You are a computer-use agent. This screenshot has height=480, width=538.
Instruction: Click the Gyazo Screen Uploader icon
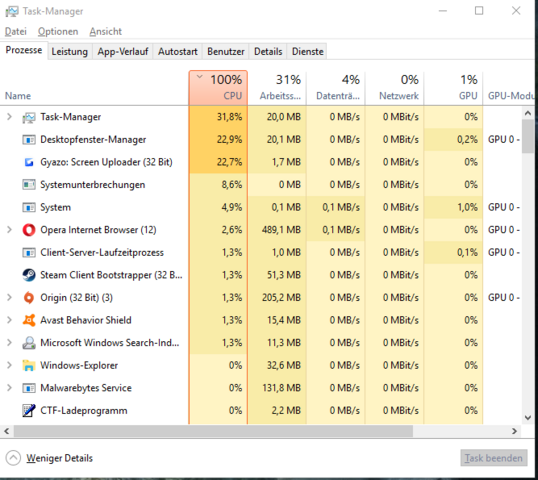pyautogui.click(x=29, y=162)
